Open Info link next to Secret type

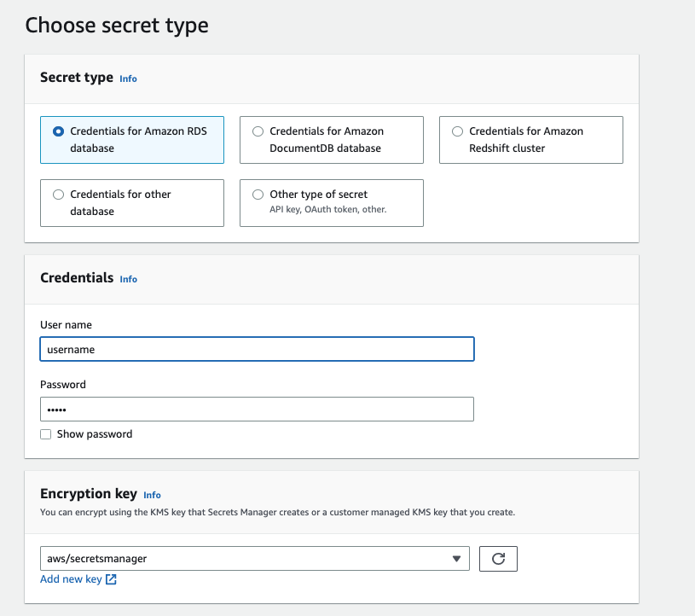click(128, 78)
